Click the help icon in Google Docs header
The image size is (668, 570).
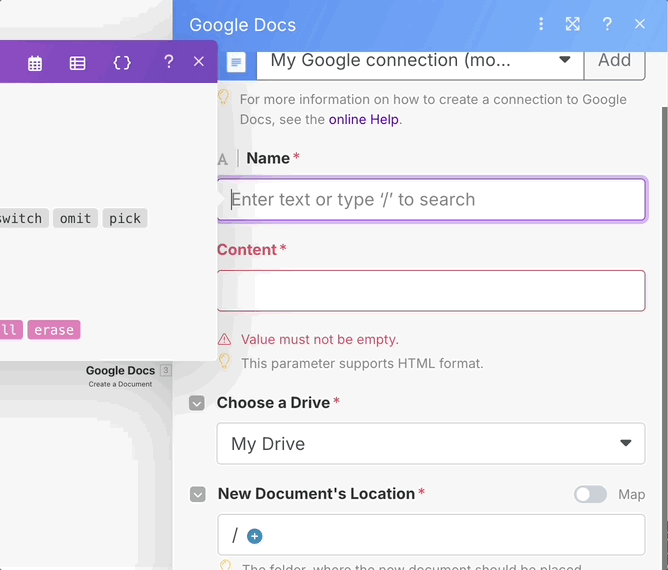click(x=607, y=24)
